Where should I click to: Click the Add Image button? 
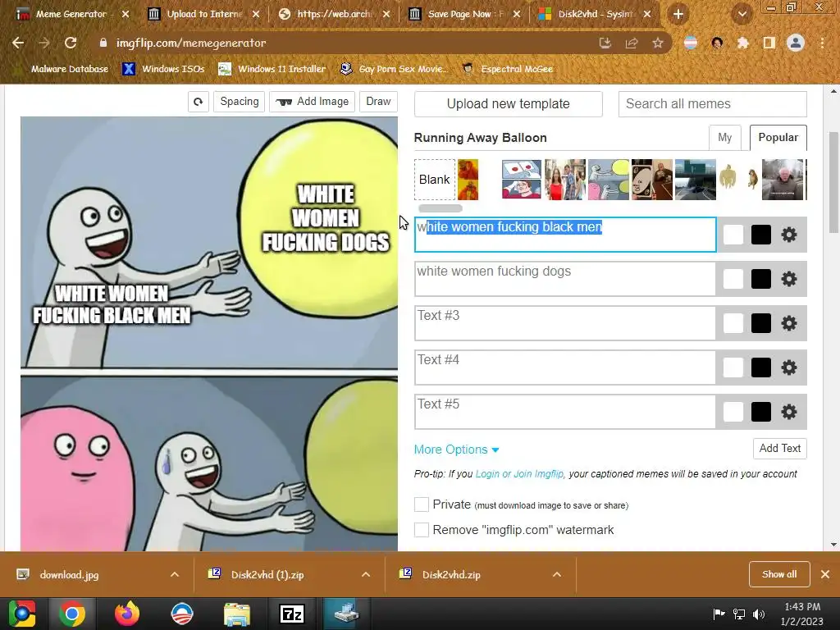tap(313, 101)
